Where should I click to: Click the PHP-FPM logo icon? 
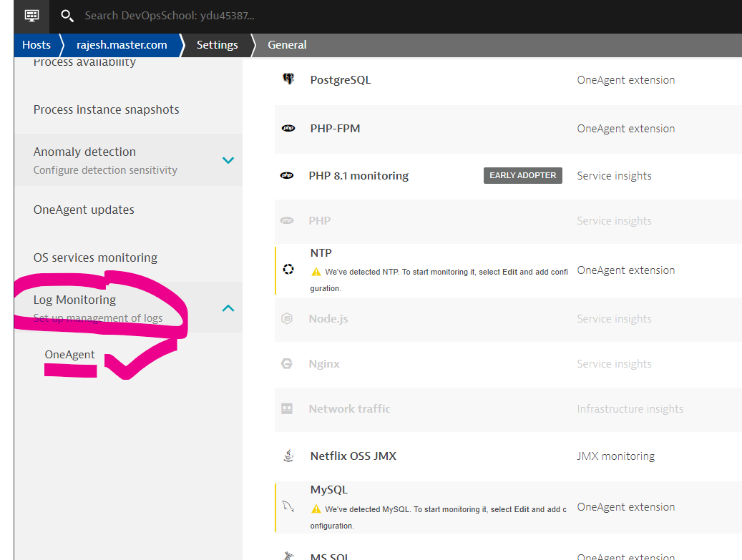coord(288,128)
